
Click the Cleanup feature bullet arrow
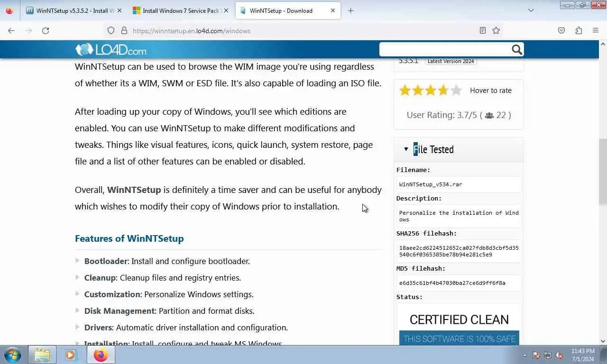[78, 277]
